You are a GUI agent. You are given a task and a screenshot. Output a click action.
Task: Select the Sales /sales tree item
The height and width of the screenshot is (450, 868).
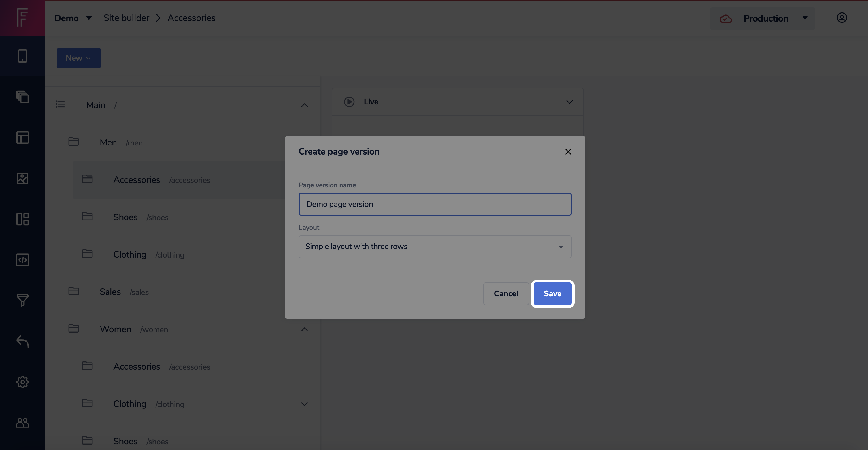click(x=124, y=292)
